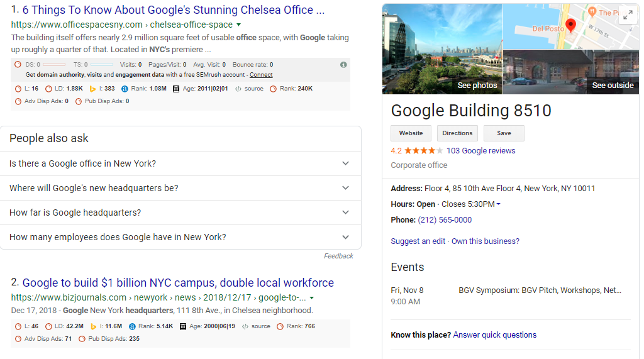Click the Rank: 240K circle icon

click(x=273, y=89)
